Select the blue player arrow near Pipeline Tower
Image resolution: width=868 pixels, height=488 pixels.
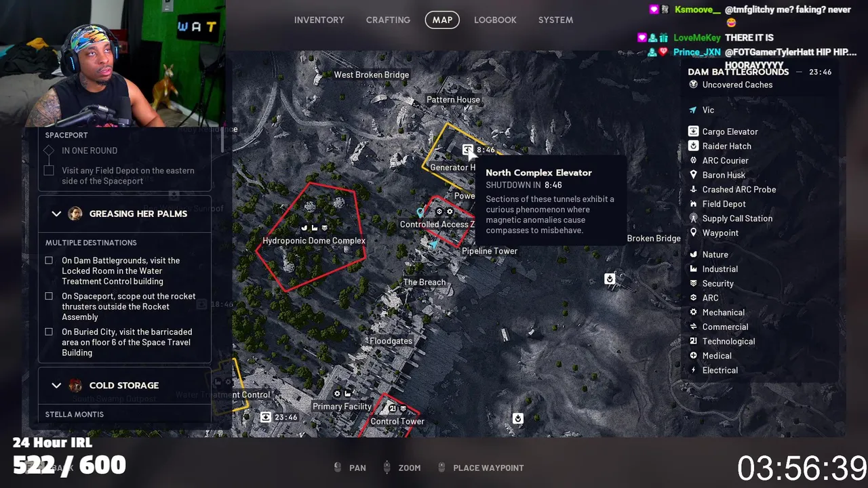click(x=433, y=245)
